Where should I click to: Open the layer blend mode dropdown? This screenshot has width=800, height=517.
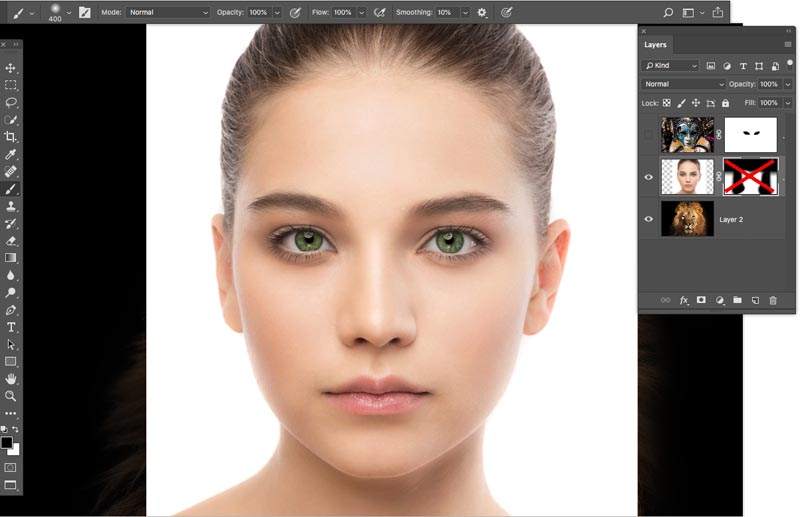point(683,84)
